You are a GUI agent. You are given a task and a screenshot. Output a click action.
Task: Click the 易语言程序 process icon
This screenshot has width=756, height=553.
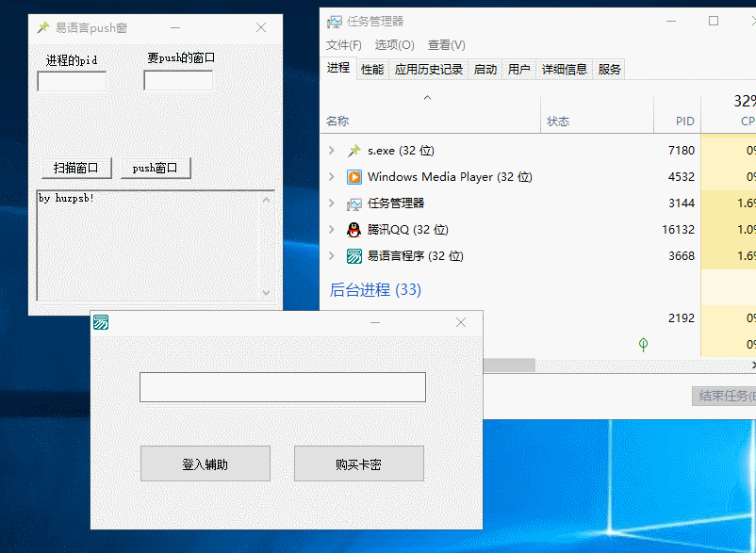tap(354, 256)
